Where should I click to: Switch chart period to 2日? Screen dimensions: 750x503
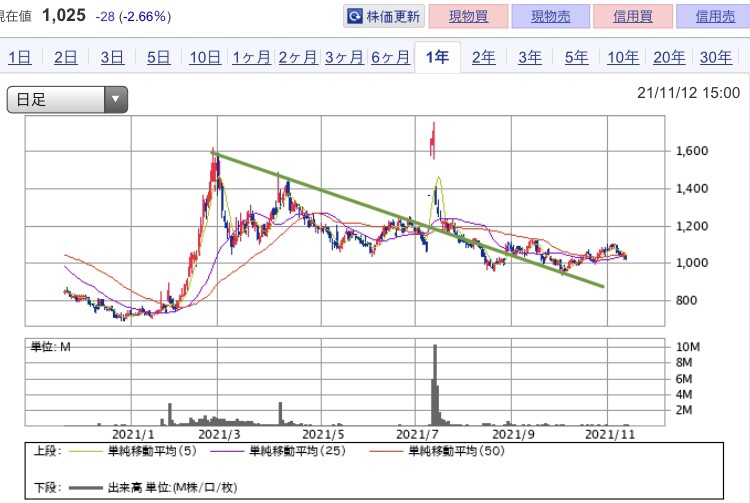point(66,57)
